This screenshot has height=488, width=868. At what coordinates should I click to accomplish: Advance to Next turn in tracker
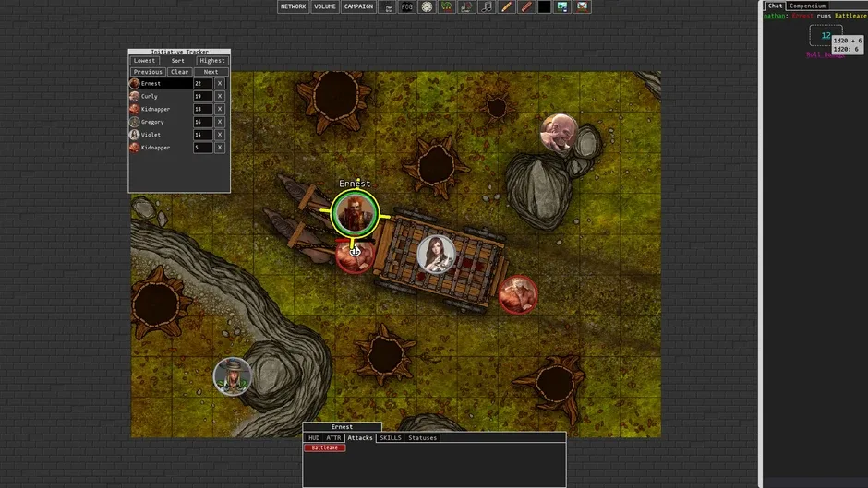tap(211, 72)
